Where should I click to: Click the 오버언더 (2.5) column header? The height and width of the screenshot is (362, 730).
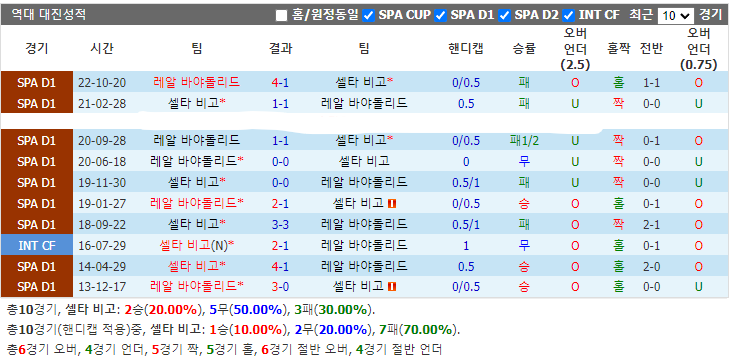pyautogui.click(x=575, y=48)
